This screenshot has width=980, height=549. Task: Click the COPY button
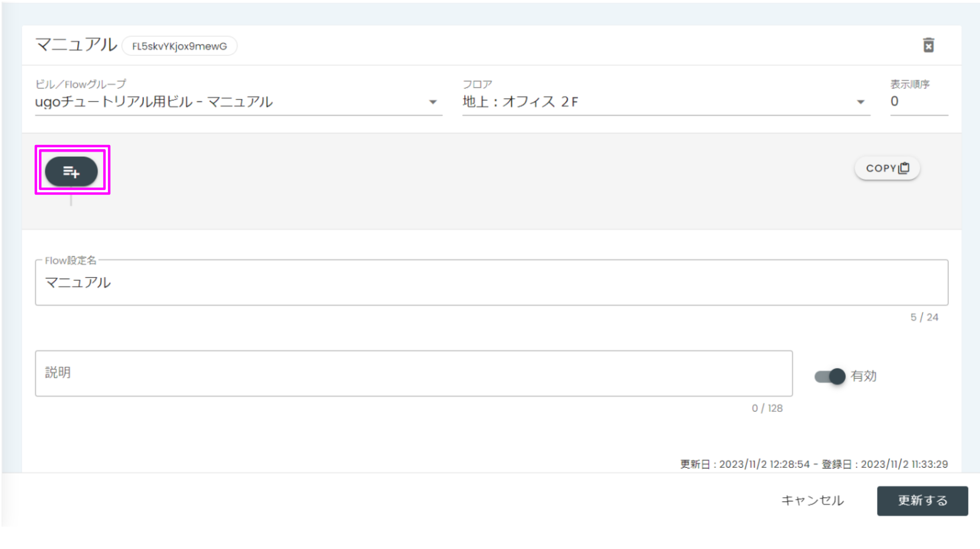coord(887,168)
